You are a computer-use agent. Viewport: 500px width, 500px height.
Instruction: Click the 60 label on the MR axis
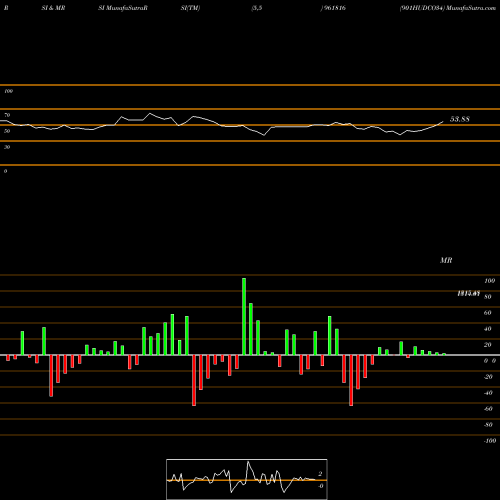pos(487,313)
